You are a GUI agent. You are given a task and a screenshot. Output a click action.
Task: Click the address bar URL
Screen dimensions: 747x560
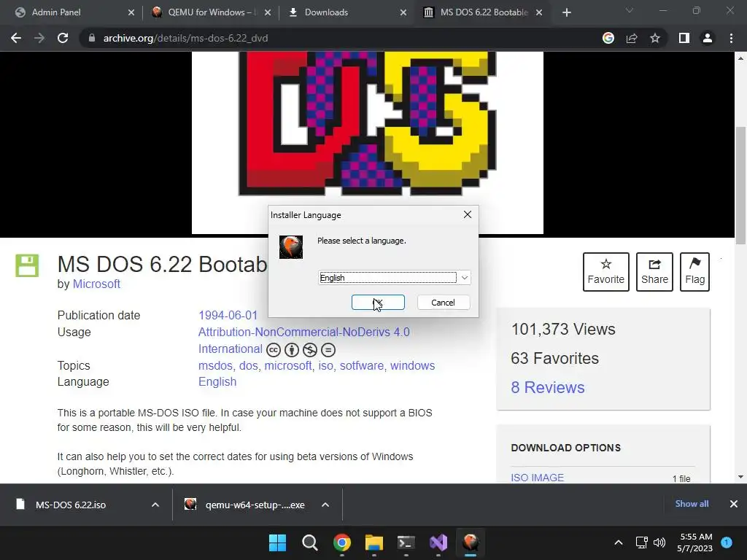coord(185,38)
